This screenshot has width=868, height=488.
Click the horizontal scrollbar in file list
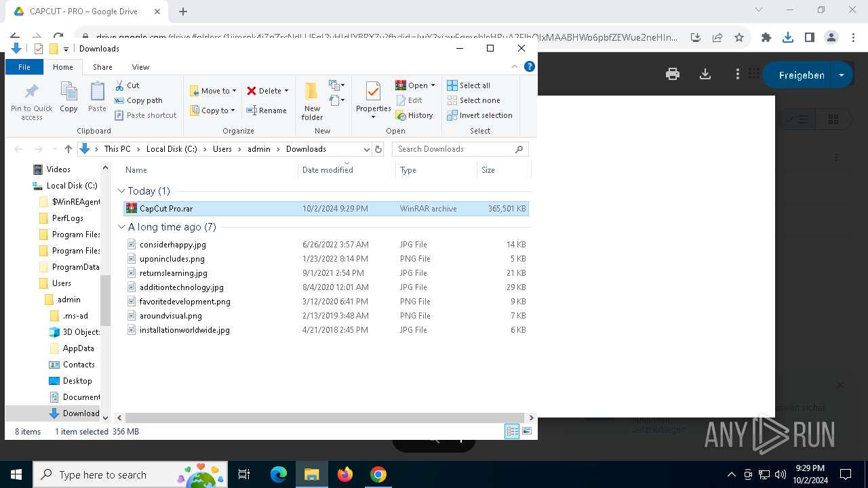pos(324,418)
